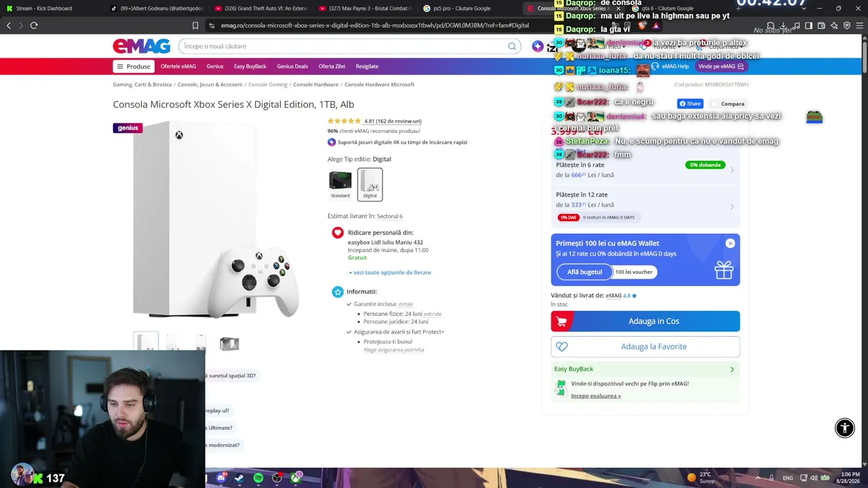Collapse the Garantie inclusa item
The image size is (868, 488).
[x=349, y=304]
